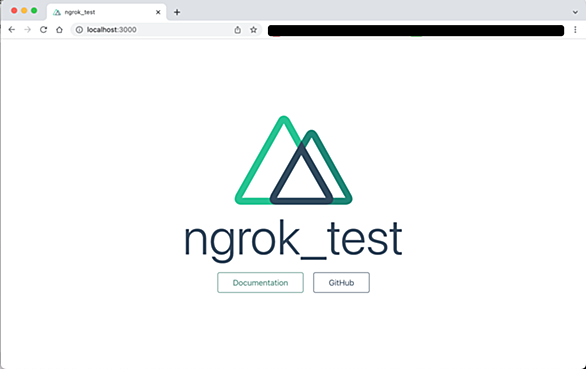Viewport: 586px width, 369px height.
Task: Click the ngrok_test heading text
Action: [x=293, y=239]
